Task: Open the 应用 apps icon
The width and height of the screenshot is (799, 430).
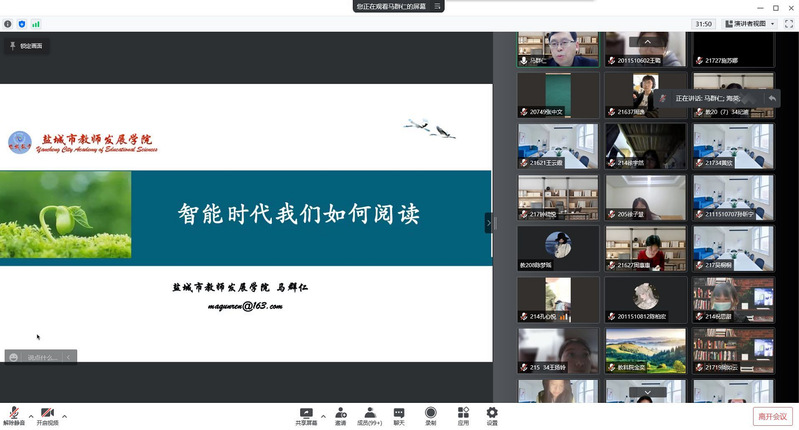Action: [463, 414]
